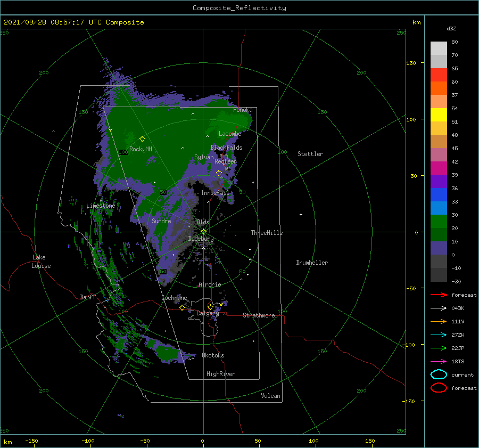Click the Drumheller label
479x448 pixels.
(x=312, y=263)
